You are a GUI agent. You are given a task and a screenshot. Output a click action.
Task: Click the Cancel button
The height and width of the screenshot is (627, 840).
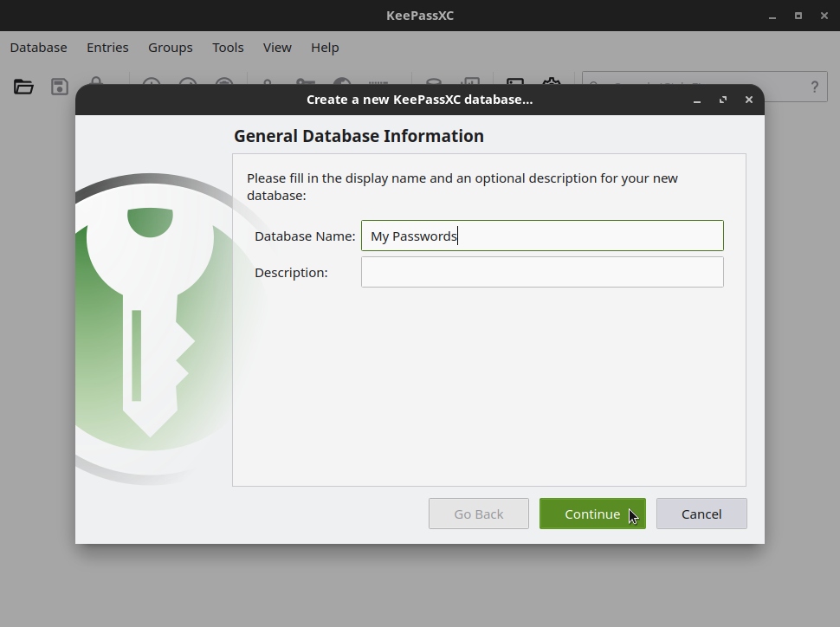(701, 514)
